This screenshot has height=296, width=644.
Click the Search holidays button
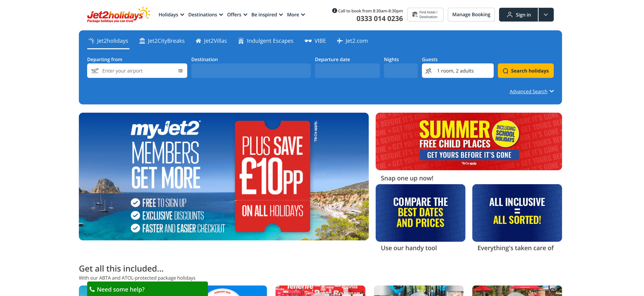coord(525,71)
